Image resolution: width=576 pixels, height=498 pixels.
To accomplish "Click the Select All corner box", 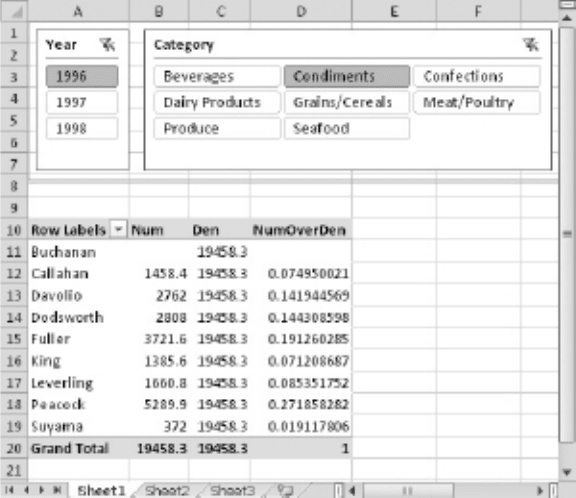I will pyautogui.click(x=14, y=11).
